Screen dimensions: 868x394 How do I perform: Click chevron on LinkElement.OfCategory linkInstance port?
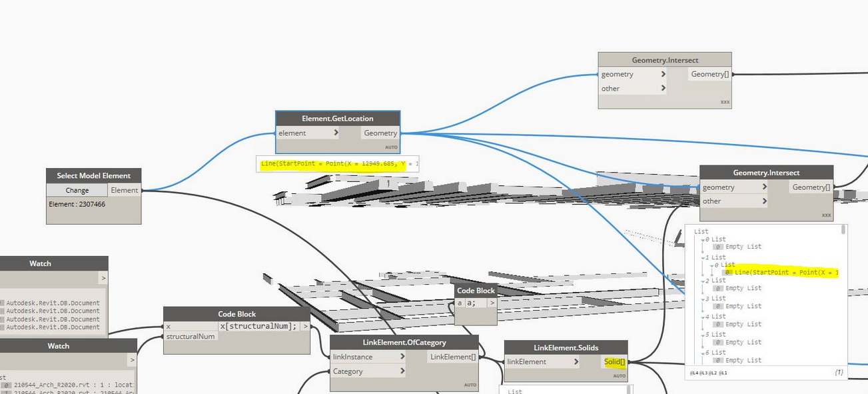tap(402, 357)
